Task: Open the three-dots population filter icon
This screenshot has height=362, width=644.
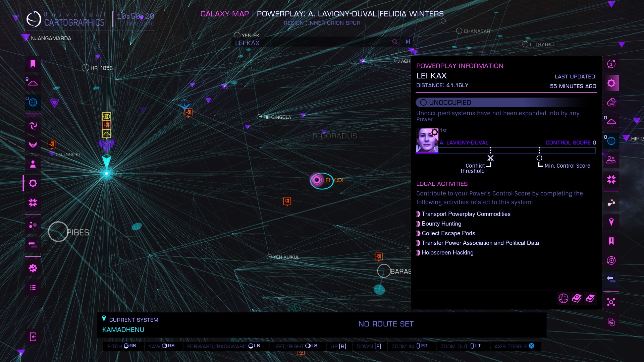Action: click(33, 225)
